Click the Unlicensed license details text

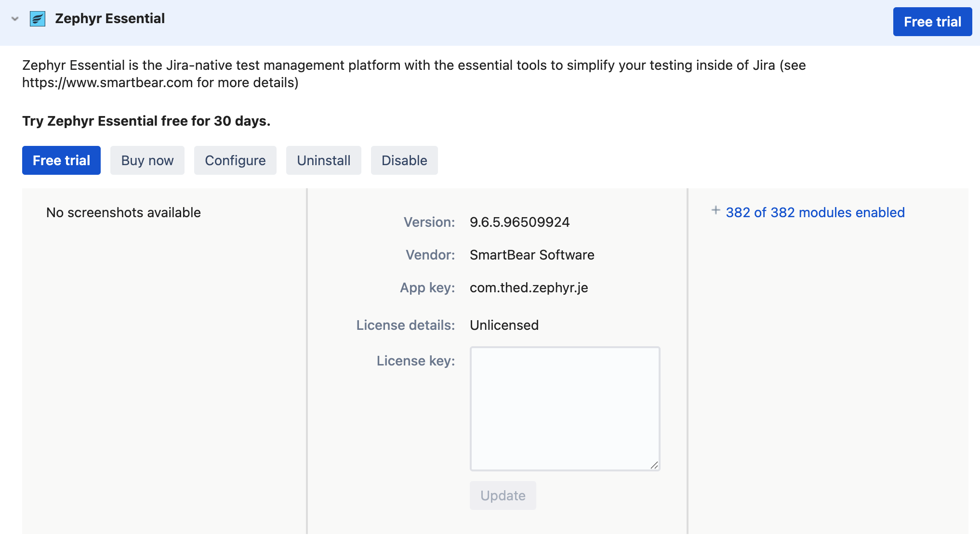click(504, 325)
